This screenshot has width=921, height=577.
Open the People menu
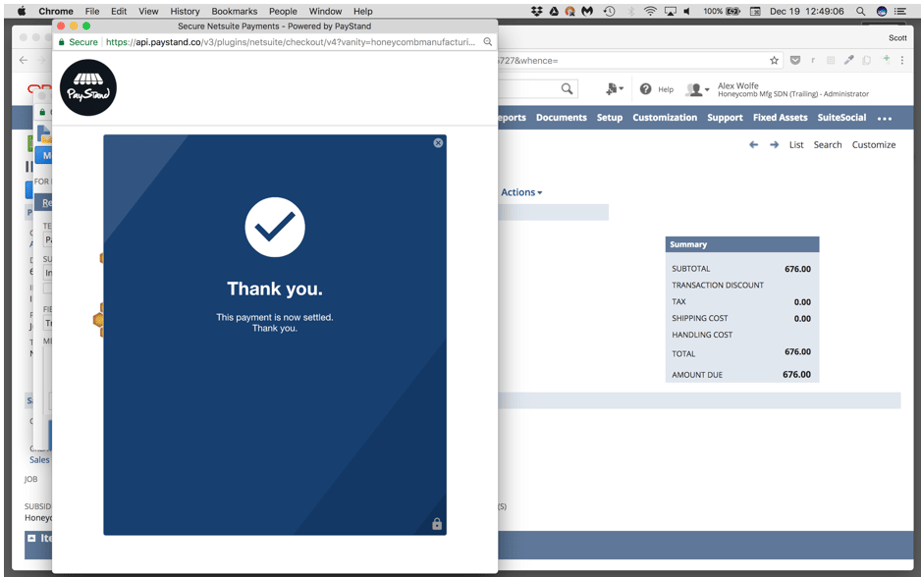point(283,11)
